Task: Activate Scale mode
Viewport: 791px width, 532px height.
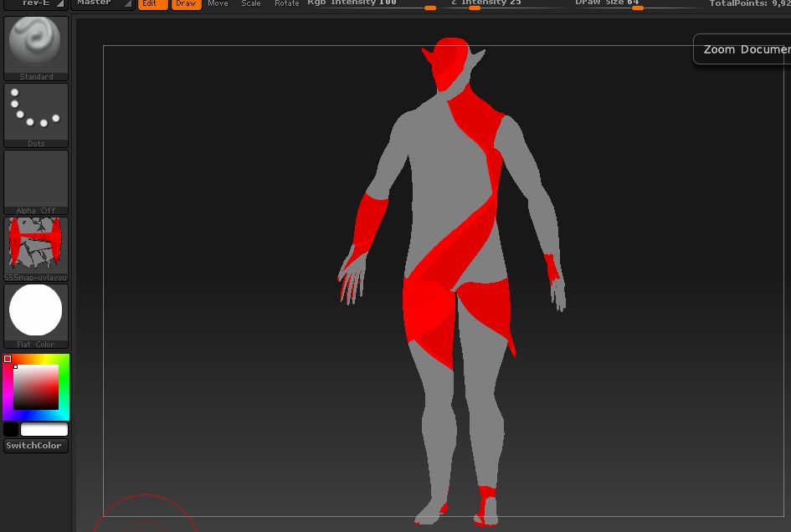Action: 251,4
